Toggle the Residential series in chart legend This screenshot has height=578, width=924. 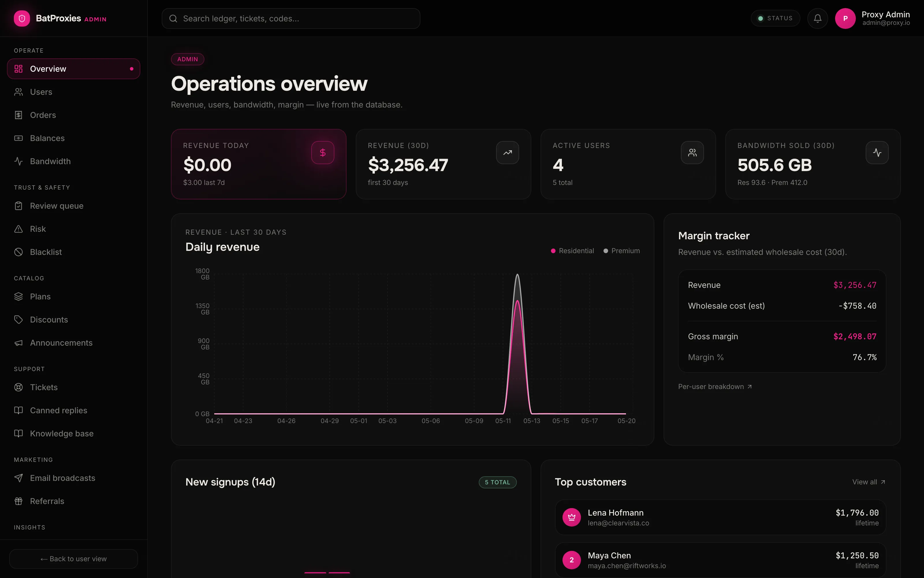pos(572,251)
